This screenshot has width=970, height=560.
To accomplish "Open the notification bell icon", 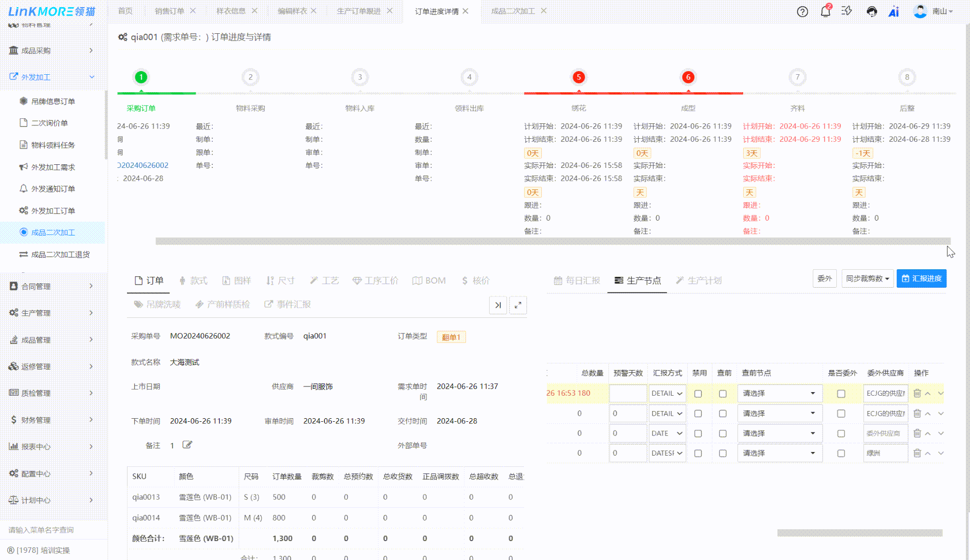I will click(x=825, y=11).
